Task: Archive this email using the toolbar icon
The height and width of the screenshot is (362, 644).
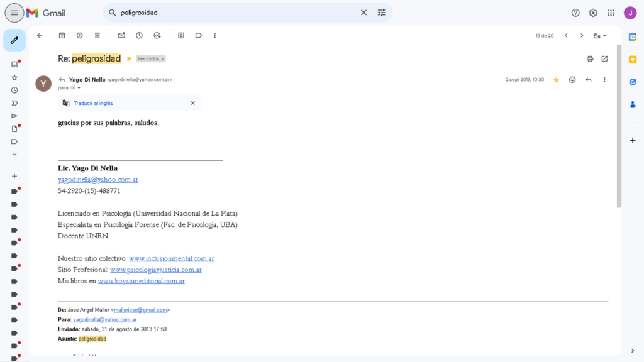Action: click(62, 36)
